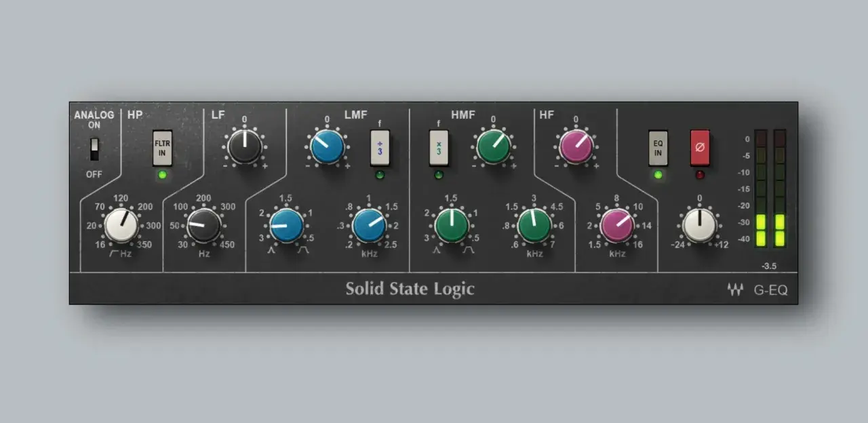Click the LED below LMF ÷3 button

380,176
